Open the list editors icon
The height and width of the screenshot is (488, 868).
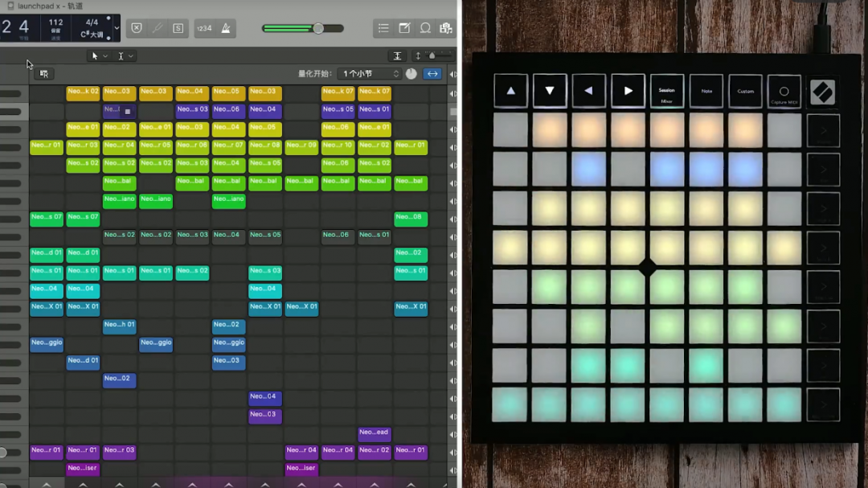(x=383, y=28)
